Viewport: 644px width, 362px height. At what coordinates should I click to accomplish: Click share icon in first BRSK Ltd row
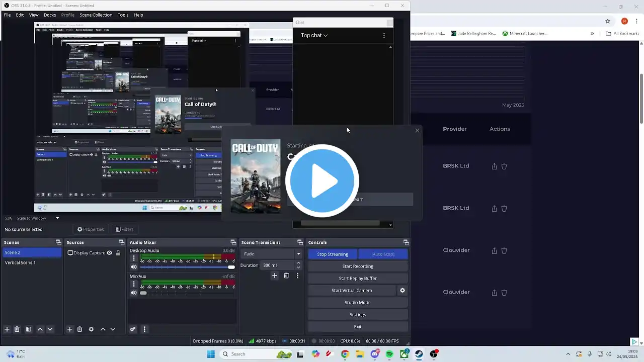pyautogui.click(x=494, y=166)
